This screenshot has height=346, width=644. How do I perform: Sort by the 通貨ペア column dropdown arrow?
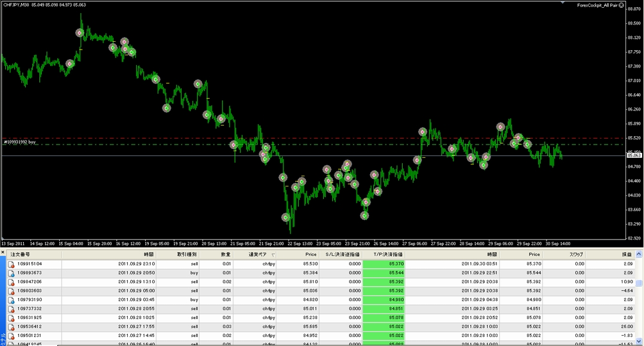tap(273, 255)
